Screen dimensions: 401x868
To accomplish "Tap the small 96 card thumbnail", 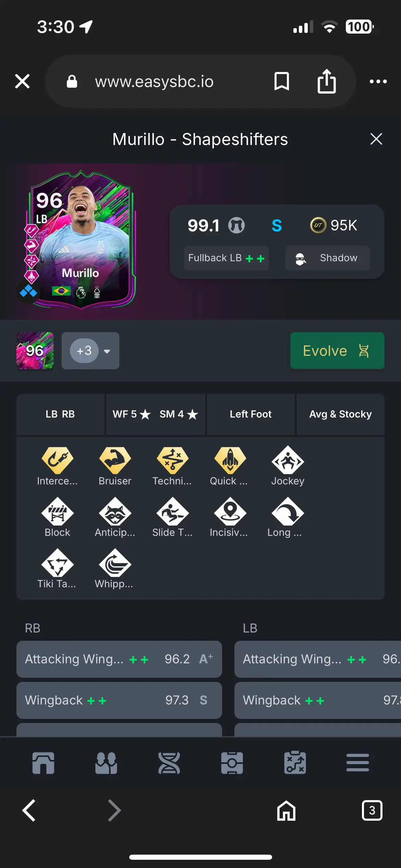I will coord(35,351).
